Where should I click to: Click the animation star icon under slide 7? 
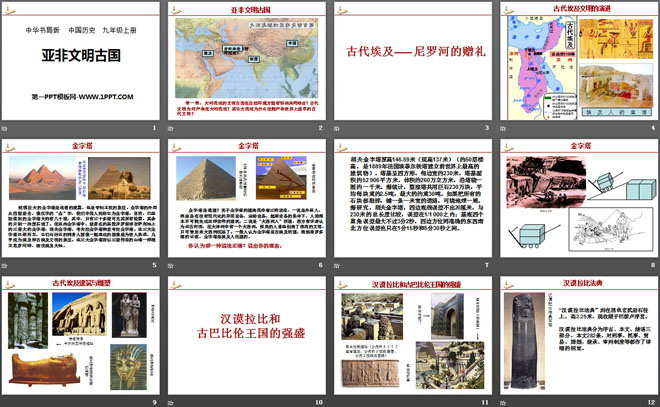(337, 265)
